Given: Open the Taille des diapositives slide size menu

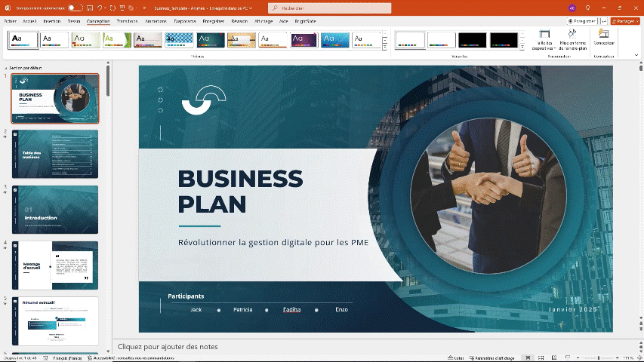Looking at the screenshot, I should pos(544,39).
